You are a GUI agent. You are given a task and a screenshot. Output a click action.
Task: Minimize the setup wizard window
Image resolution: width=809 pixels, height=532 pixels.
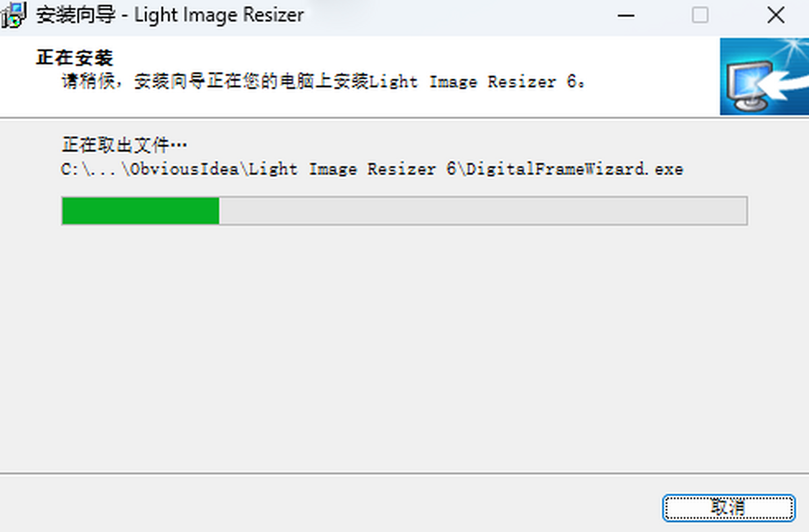(x=626, y=15)
